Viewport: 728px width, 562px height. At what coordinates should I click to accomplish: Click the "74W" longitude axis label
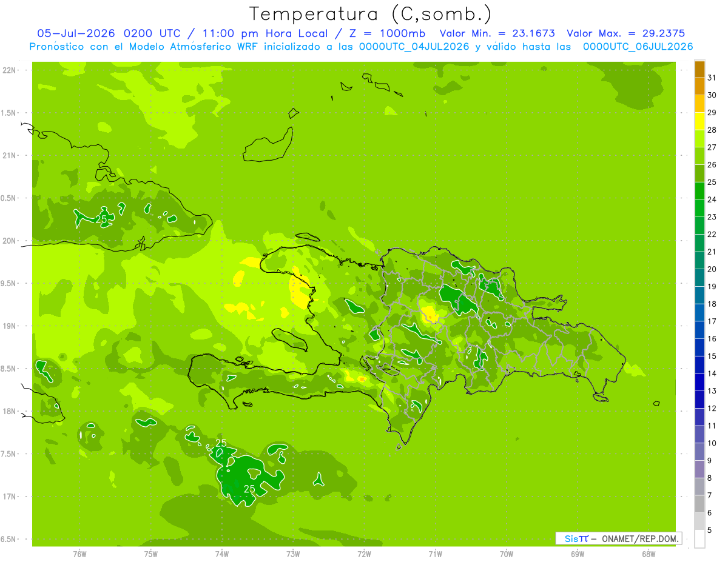[222, 554]
